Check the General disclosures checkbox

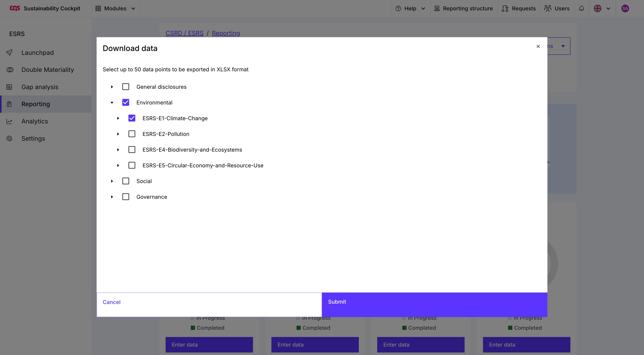coord(126,87)
